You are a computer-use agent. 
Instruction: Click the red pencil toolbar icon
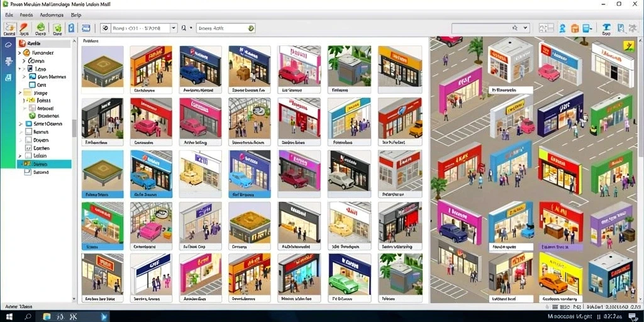25,28
